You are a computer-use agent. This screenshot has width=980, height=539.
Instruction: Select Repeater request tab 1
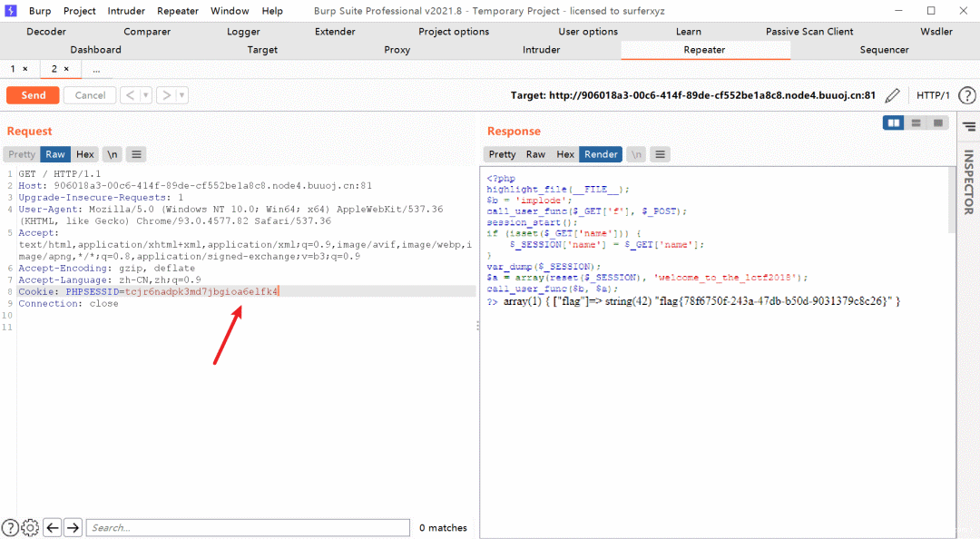[x=13, y=69]
